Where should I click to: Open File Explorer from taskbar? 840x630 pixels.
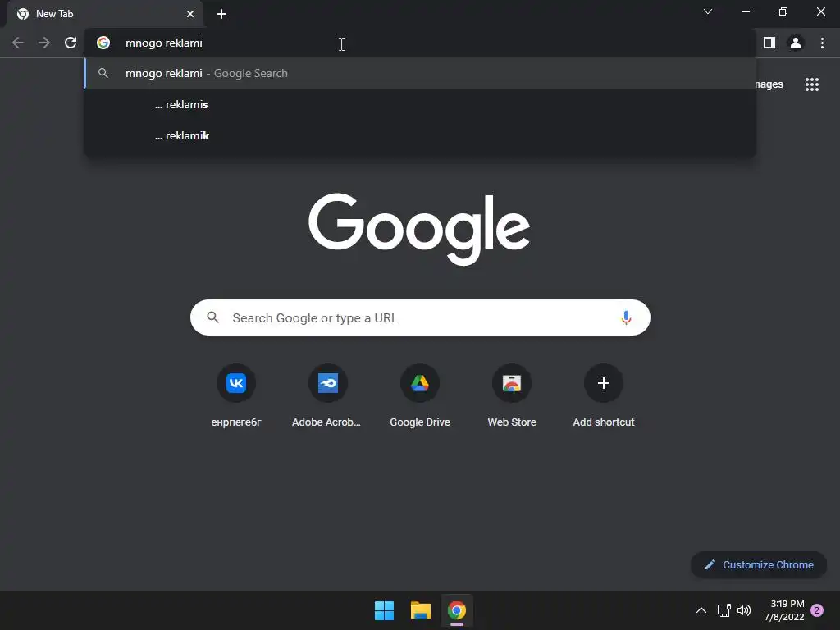(x=421, y=610)
